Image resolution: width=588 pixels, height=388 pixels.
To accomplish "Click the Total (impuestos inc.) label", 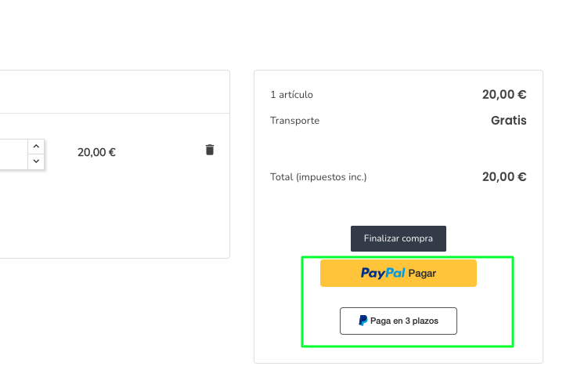I will click(319, 176).
